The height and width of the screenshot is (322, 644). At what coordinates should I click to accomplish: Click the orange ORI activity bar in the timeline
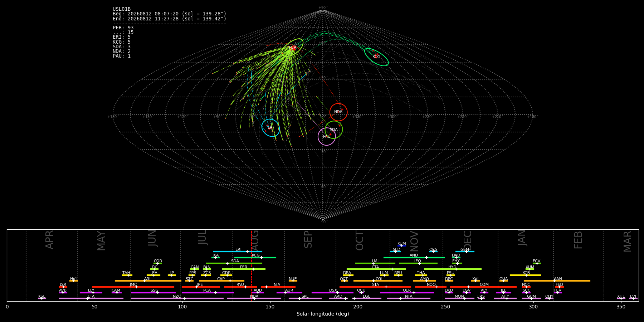(378, 281)
